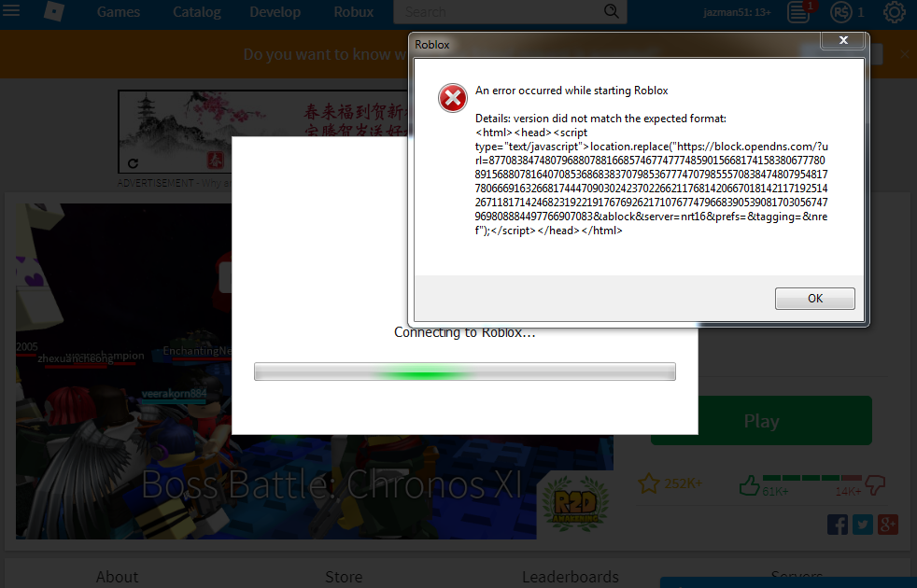Click the Connecting to Roblox progress bar

465,371
